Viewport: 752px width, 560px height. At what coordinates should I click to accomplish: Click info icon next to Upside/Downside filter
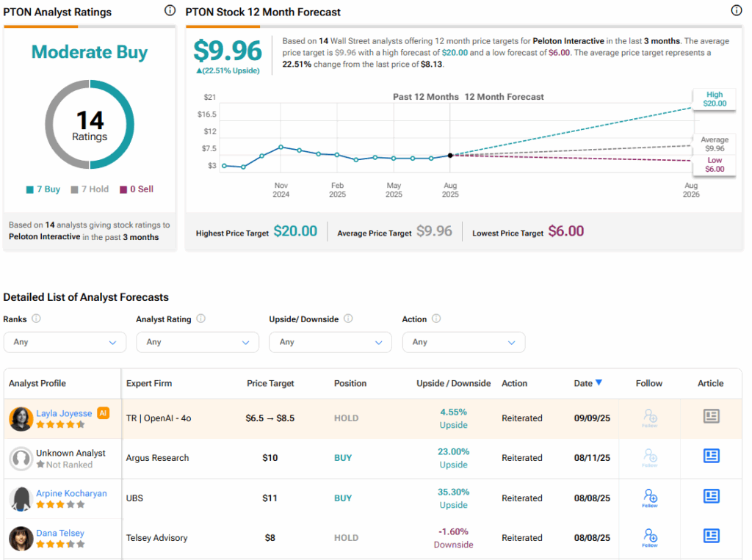348,319
